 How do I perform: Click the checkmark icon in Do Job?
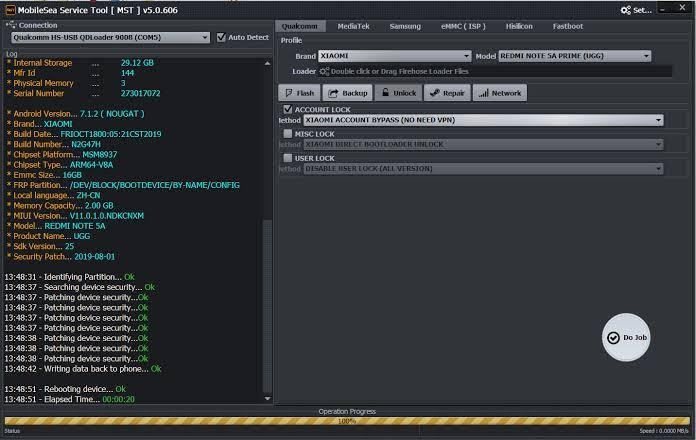[x=613, y=337]
